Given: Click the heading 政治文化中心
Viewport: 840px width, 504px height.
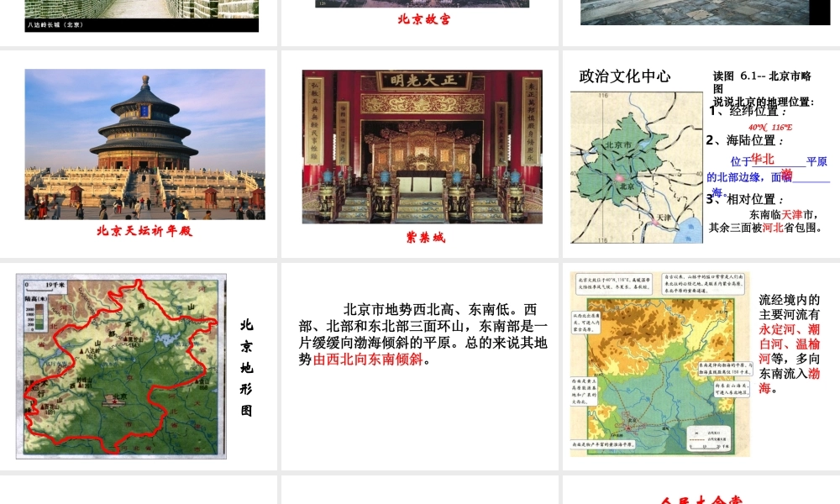Looking at the screenshot, I should pos(625,76).
